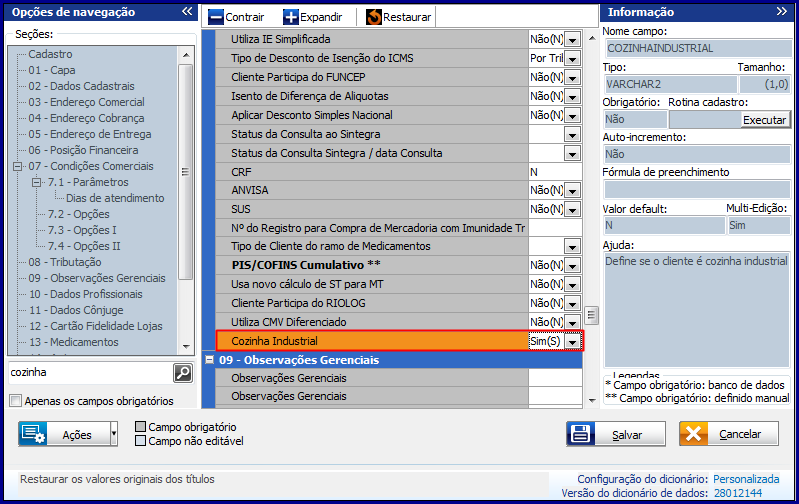
Task: Click dictionary version 28012144 link
Action: coord(738,493)
